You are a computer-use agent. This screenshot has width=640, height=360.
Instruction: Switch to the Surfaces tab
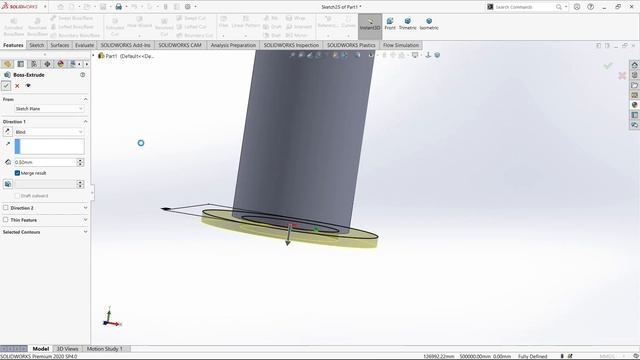point(60,45)
